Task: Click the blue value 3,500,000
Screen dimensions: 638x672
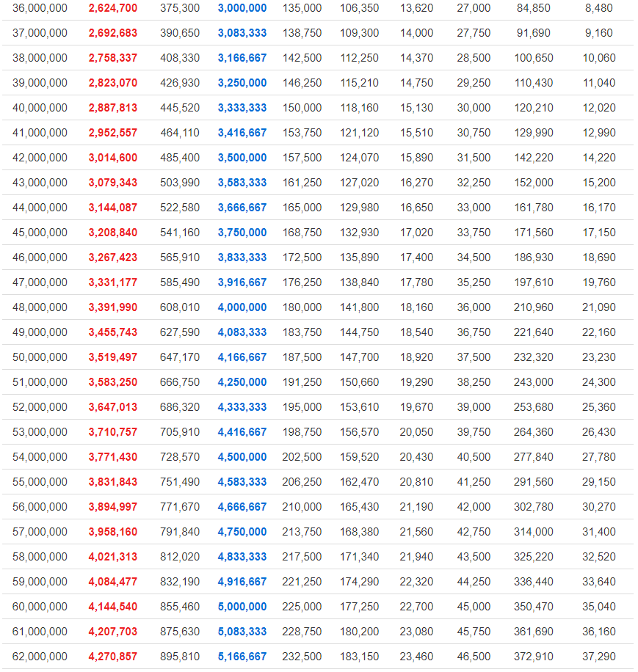Action: pos(242,158)
